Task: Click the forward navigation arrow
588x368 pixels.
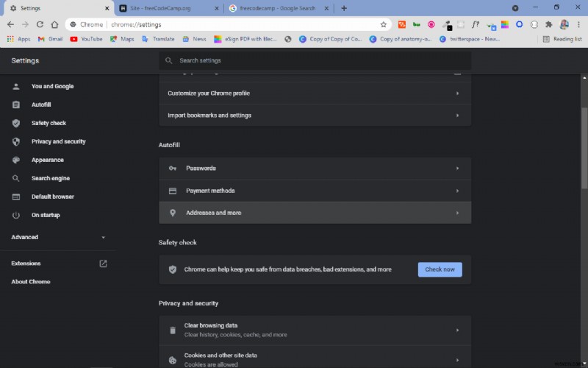Action: point(25,24)
